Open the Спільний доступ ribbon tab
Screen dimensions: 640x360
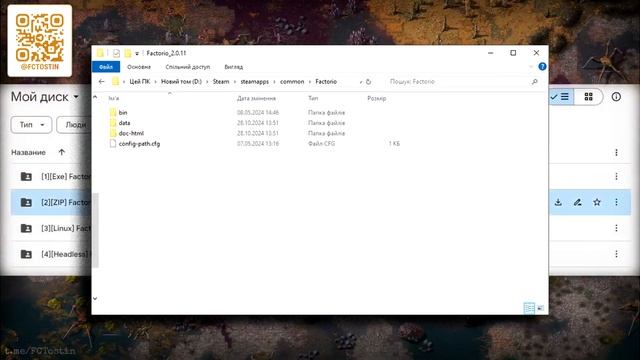pyautogui.click(x=188, y=67)
